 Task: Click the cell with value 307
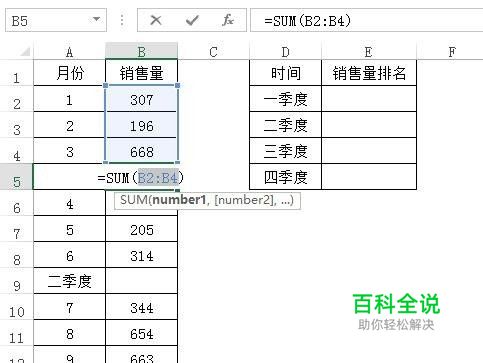(x=141, y=99)
